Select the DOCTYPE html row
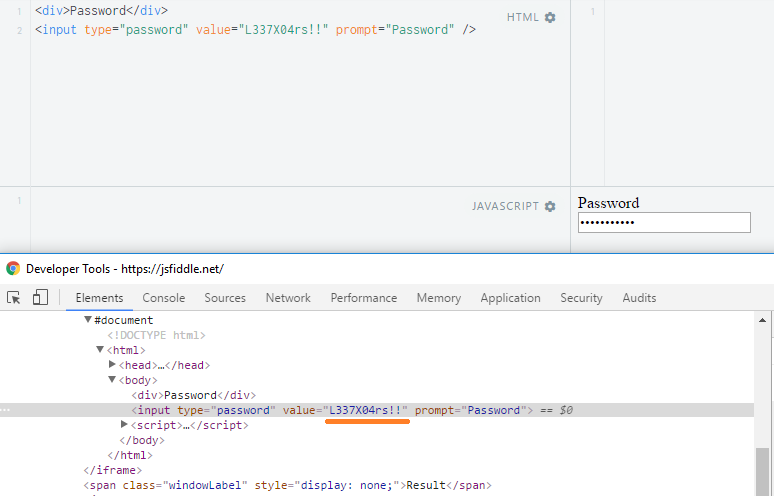This screenshot has height=496, width=774. 156,335
